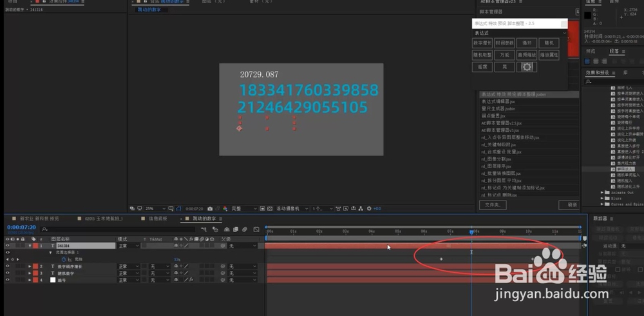This screenshot has height=316, width=644.
Task: Click the gear settings button in expression panel
Action: tap(527, 66)
